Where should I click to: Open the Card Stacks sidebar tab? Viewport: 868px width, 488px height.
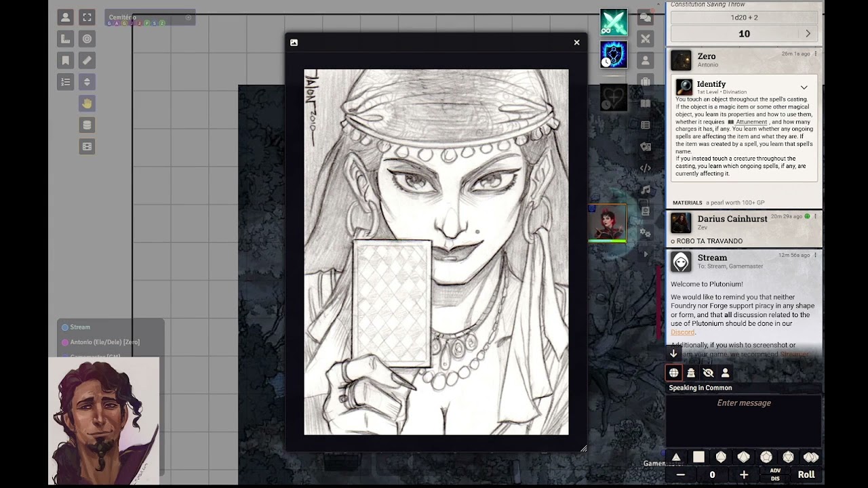(x=646, y=147)
